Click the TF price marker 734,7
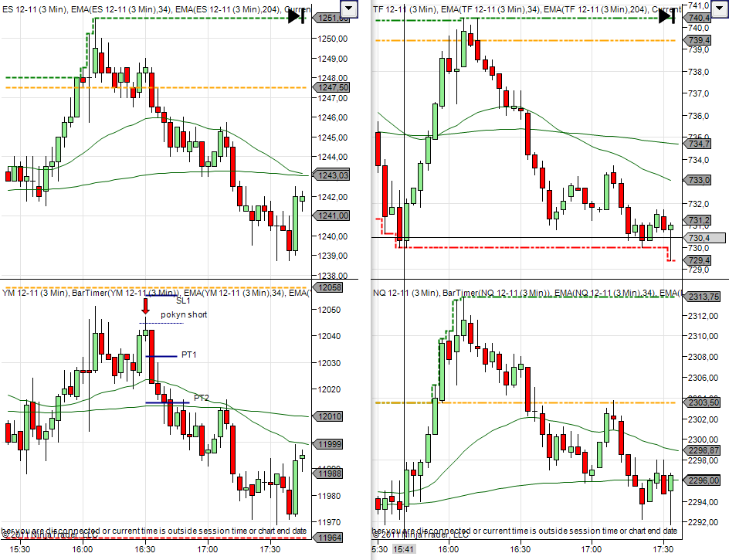Image resolution: width=729 pixels, height=560 pixels. point(698,144)
